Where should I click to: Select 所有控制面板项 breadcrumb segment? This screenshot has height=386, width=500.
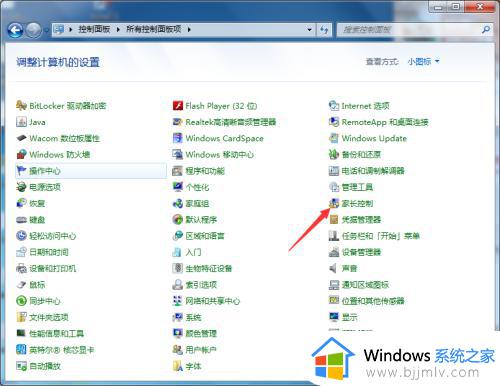point(154,29)
